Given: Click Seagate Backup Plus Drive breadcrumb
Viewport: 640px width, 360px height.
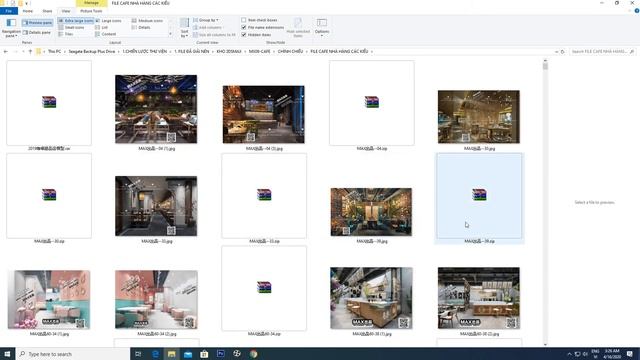Looking at the screenshot, I should [92, 51].
